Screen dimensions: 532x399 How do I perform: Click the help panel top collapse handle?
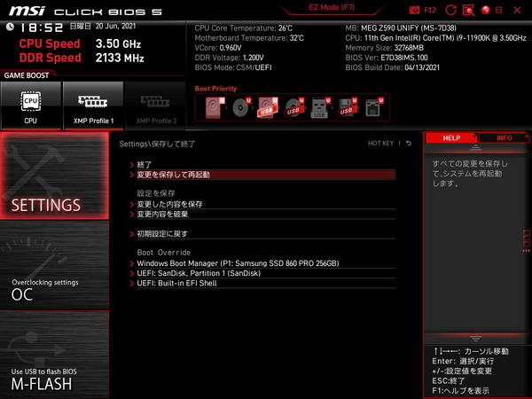[x=475, y=147]
